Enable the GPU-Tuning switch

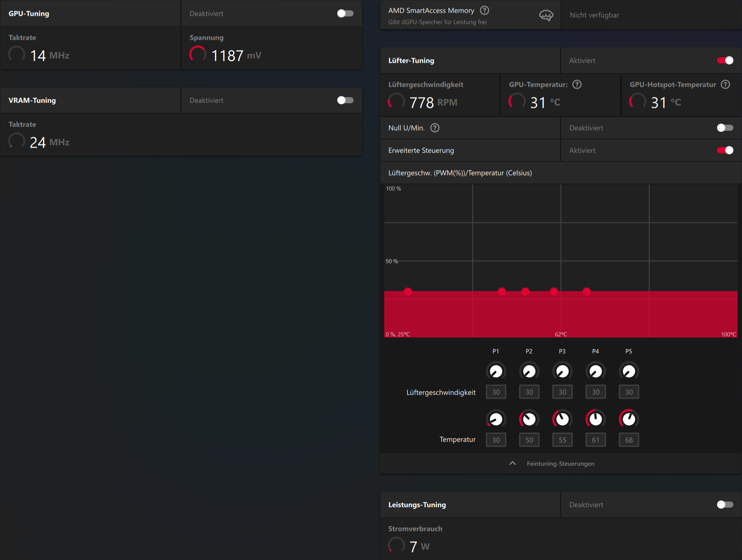(x=345, y=13)
